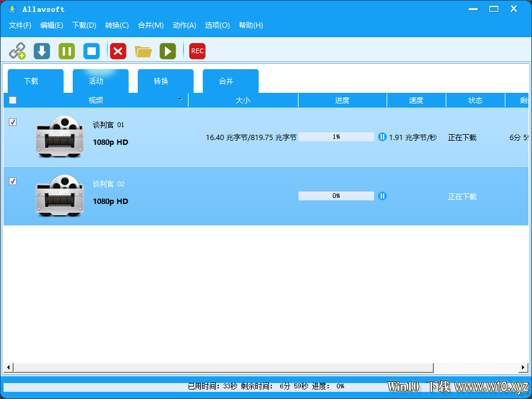Click the 已用时间: 33秒 status text
The image size is (532, 399).
pos(213,386)
